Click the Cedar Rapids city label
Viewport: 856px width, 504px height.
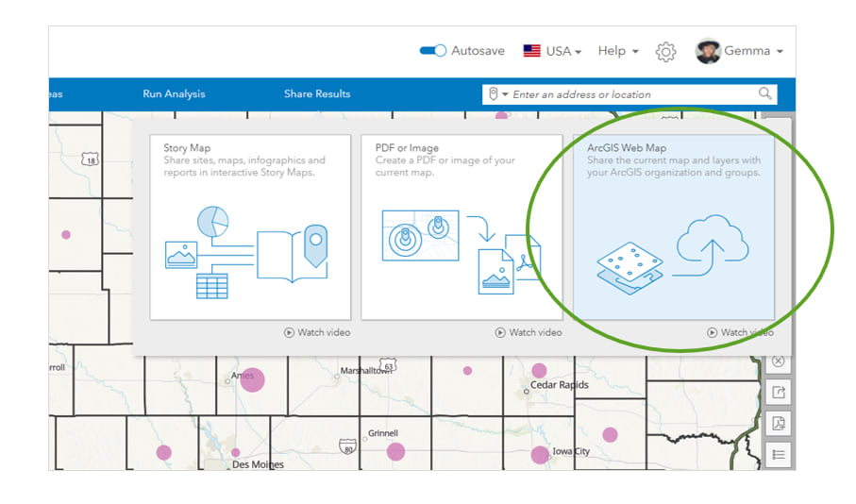[x=560, y=385]
